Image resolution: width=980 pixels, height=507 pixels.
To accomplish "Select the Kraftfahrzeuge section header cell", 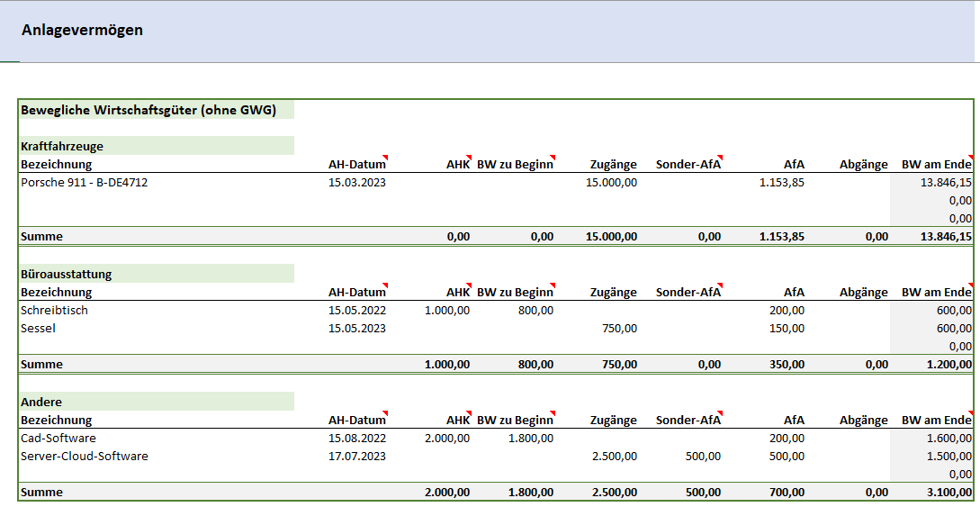I will (x=62, y=146).
